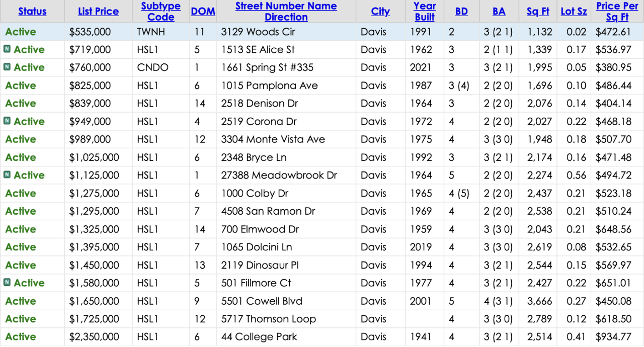The width and height of the screenshot is (644, 347).
Task: Click the Active status on the 44 College Park row
Action: click(x=21, y=337)
